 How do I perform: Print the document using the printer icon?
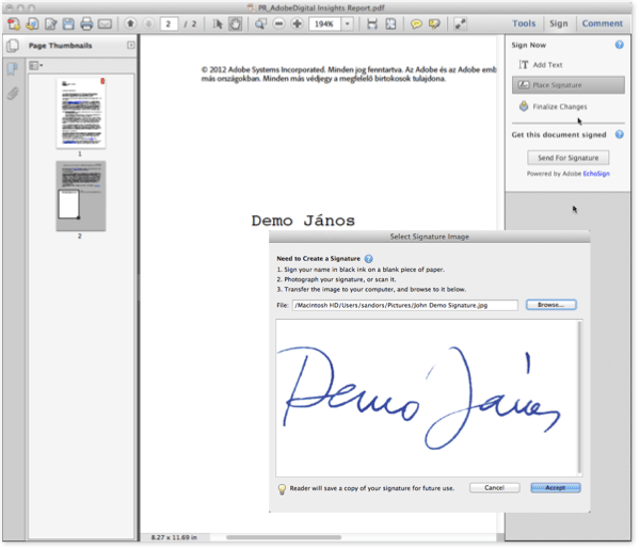(86, 24)
